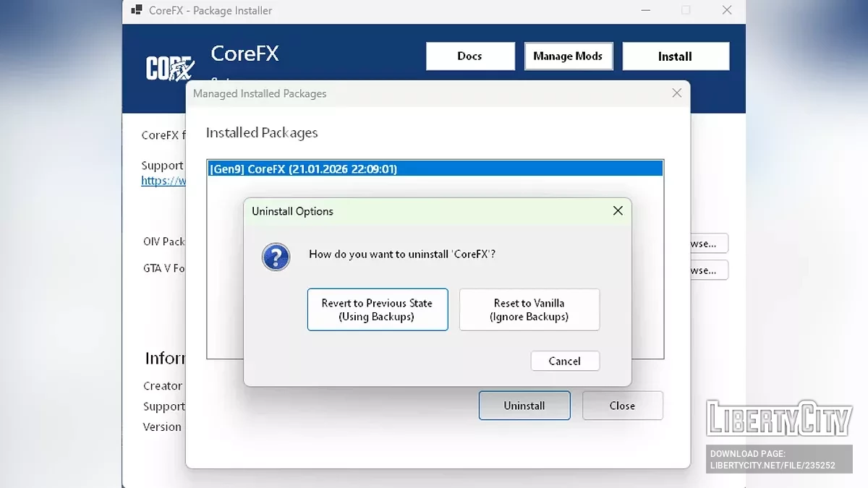Click the OIV Package Browse button
Screen dimensions: 868x488
click(x=707, y=244)
